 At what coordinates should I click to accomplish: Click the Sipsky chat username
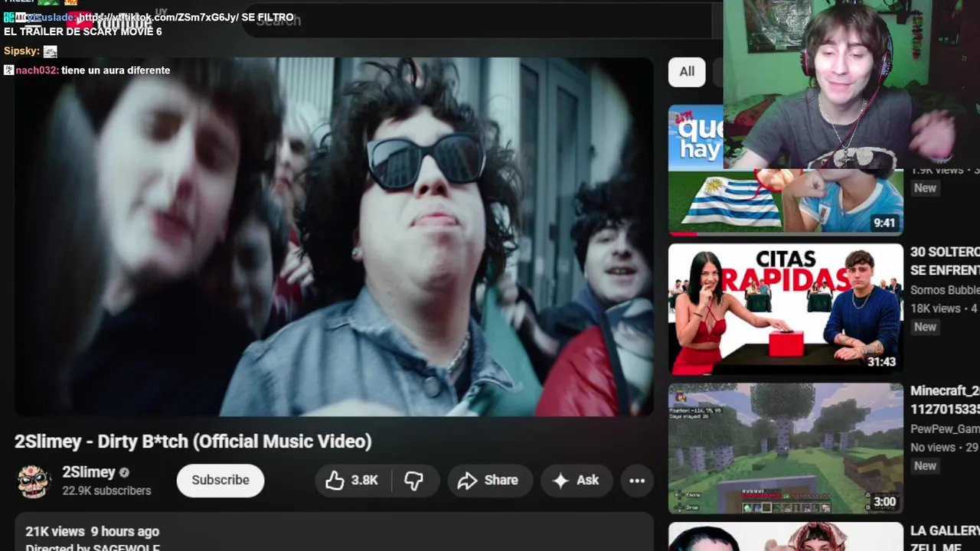click(x=21, y=51)
